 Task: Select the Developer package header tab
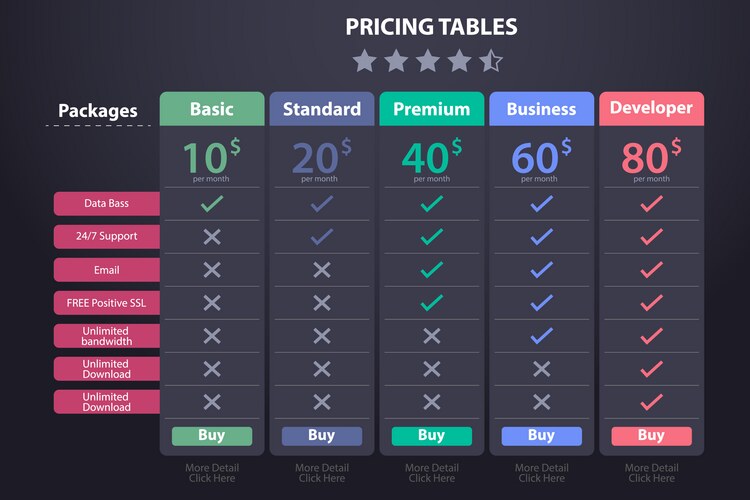652,109
